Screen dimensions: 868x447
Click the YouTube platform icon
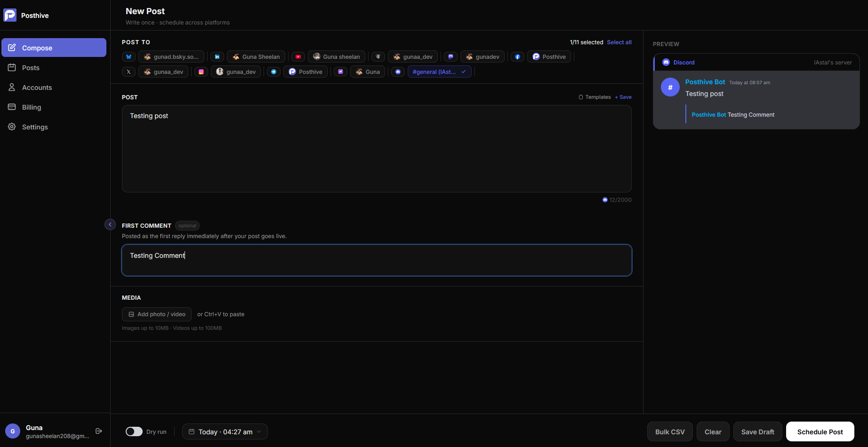click(298, 57)
